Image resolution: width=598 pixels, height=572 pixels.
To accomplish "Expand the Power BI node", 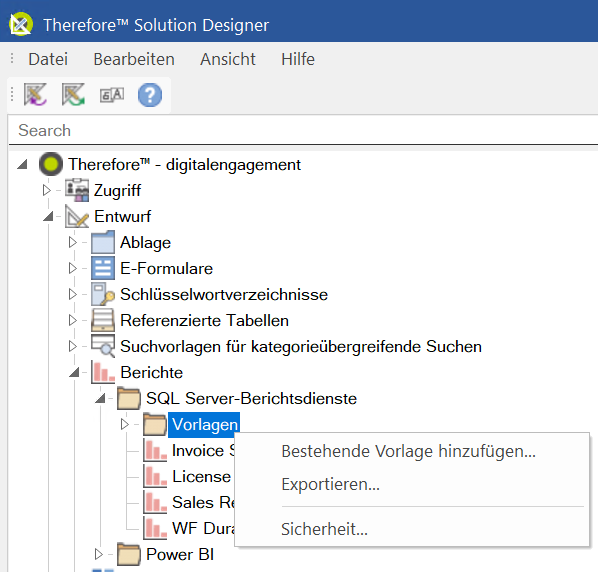I will pyautogui.click(x=98, y=554).
